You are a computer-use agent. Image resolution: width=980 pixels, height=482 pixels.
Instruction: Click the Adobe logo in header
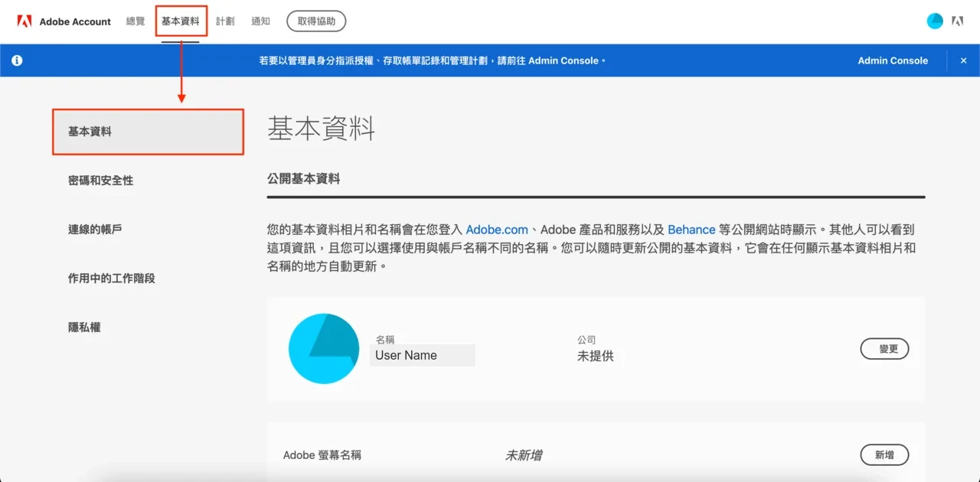click(24, 21)
